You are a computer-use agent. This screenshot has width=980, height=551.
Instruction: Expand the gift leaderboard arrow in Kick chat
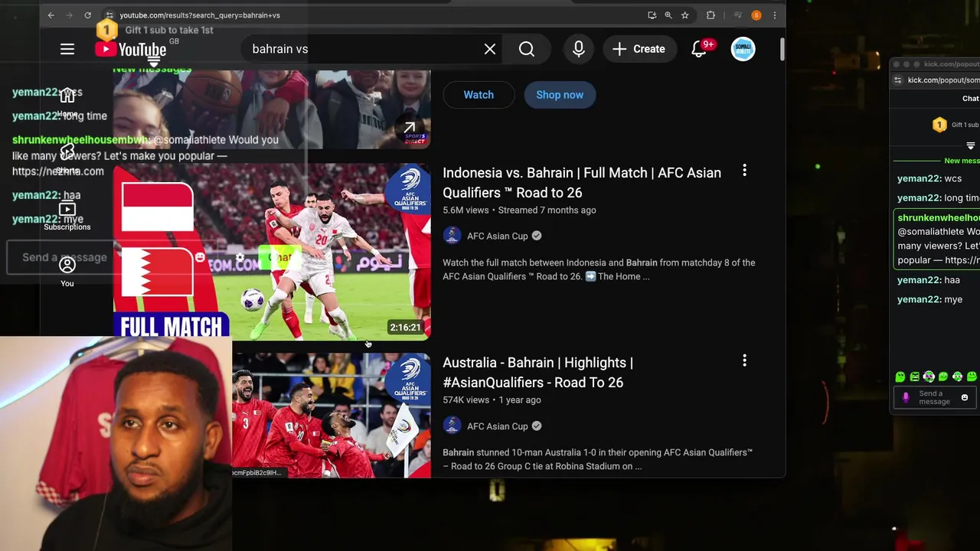point(971,145)
